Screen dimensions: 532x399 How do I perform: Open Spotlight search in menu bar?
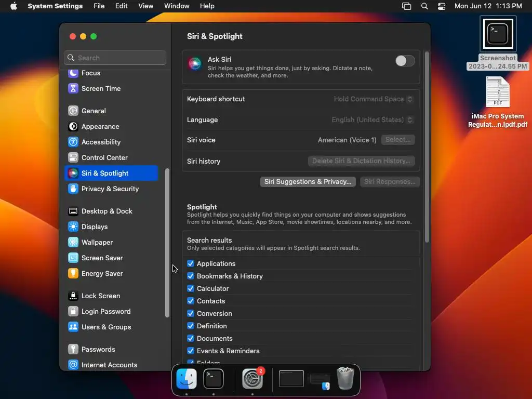click(x=424, y=6)
